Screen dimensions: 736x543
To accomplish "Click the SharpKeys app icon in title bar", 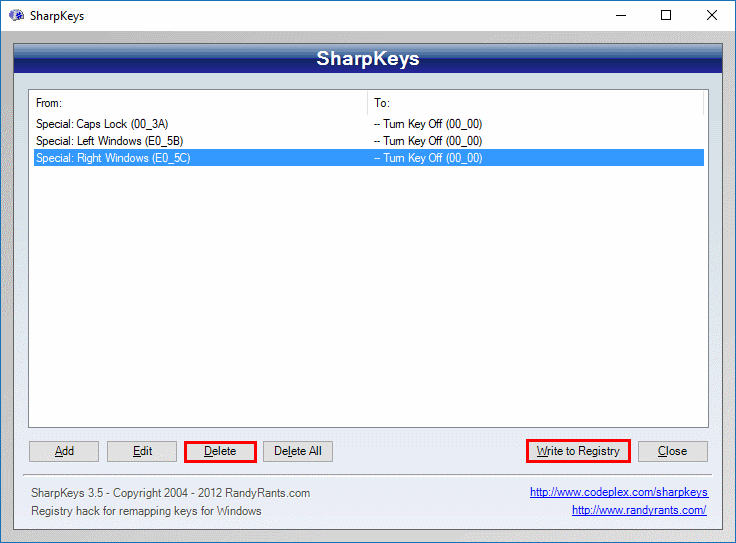I will pos(16,15).
